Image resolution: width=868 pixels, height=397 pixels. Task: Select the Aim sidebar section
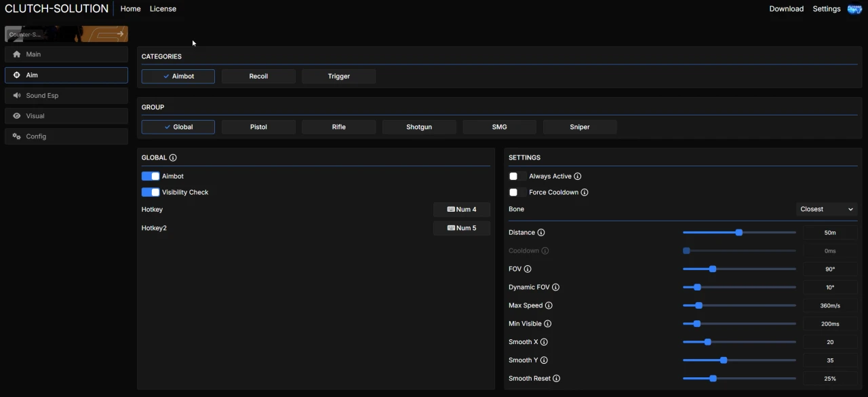(66, 75)
